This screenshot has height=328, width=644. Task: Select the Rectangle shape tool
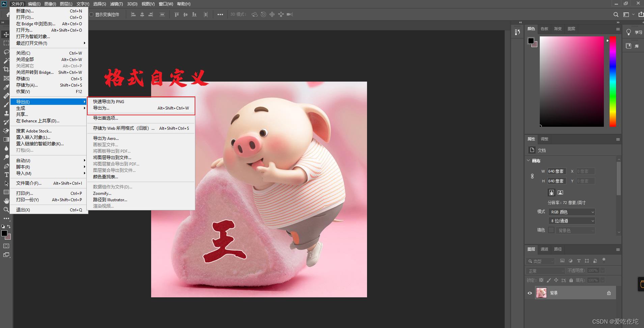[x=6, y=192]
